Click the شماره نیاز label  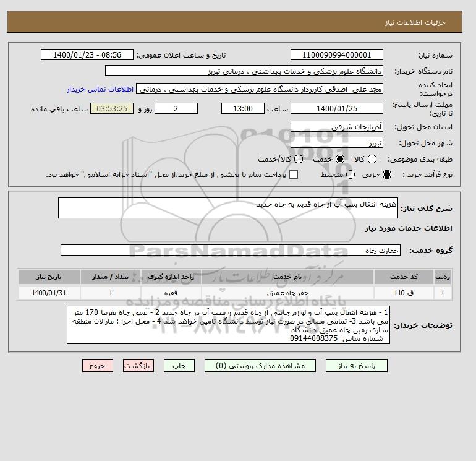(435, 55)
